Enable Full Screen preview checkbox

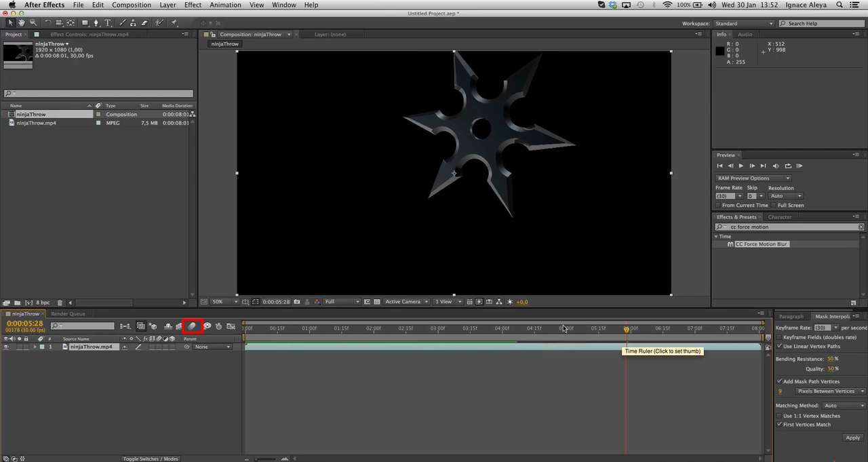pyautogui.click(x=774, y=205)
